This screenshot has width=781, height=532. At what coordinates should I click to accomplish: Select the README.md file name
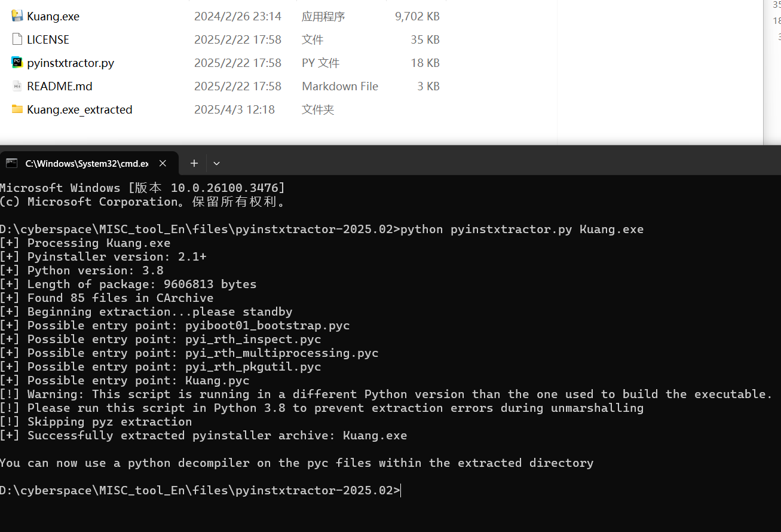(x=60, y=86)
